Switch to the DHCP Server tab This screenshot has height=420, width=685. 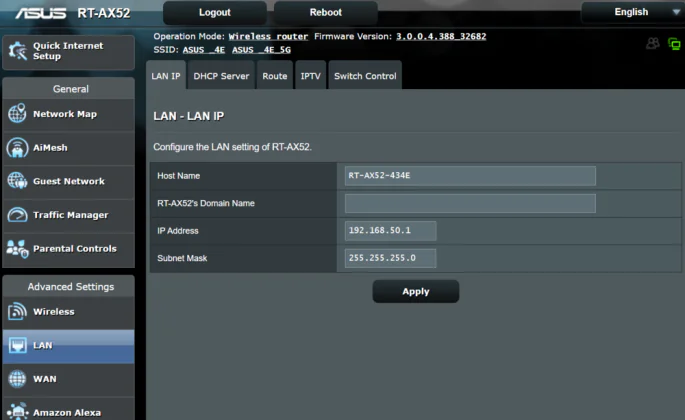[221, 76]
